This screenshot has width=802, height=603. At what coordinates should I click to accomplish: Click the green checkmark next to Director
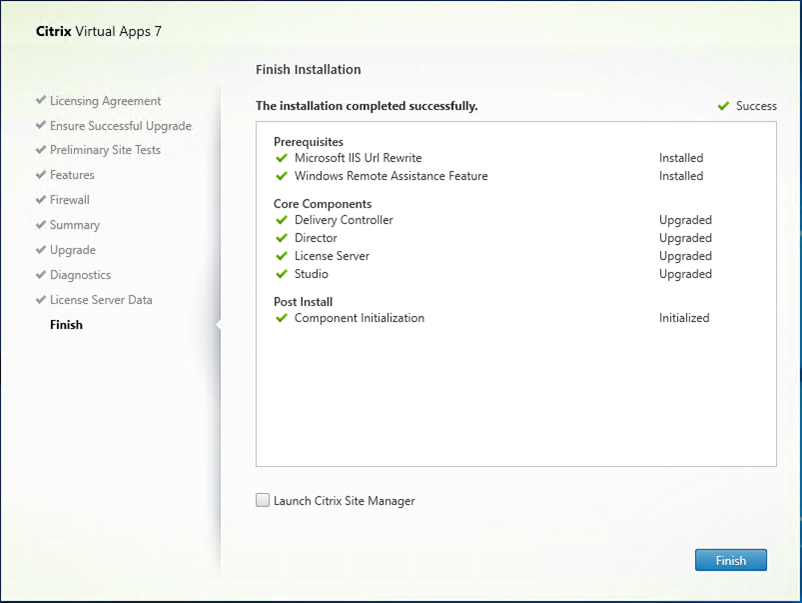[x=281, y=238]
